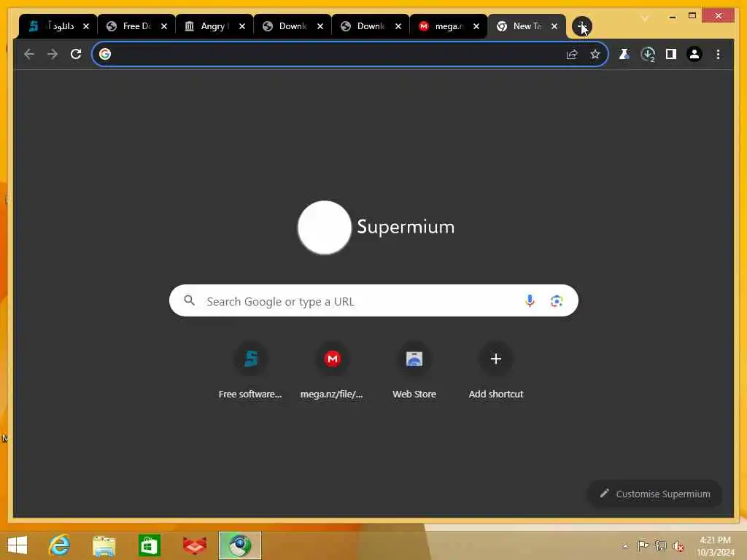Open the profile avatar menu

tap(694, 54)
